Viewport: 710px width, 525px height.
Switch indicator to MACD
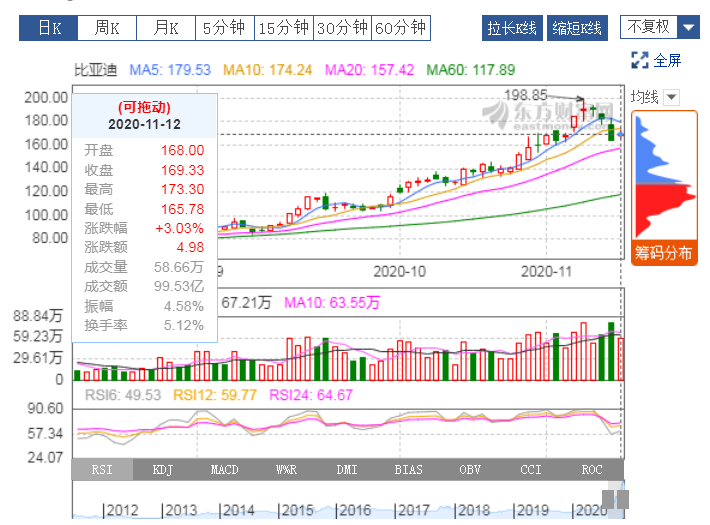tap(224, 470)
